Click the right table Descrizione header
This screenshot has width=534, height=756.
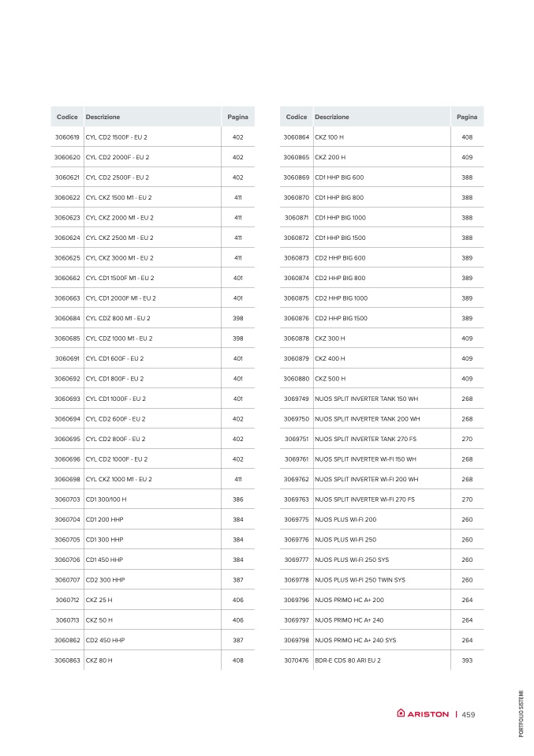tap(332, 117)
